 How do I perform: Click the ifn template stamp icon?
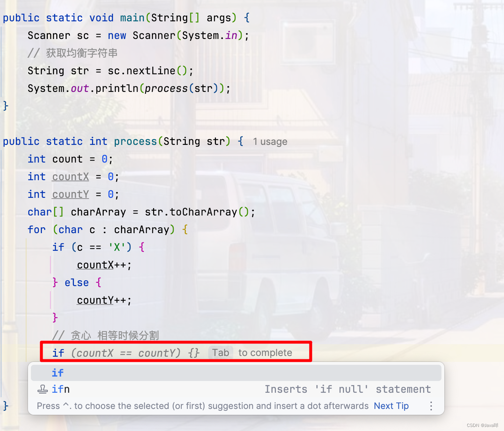point(43,389)
